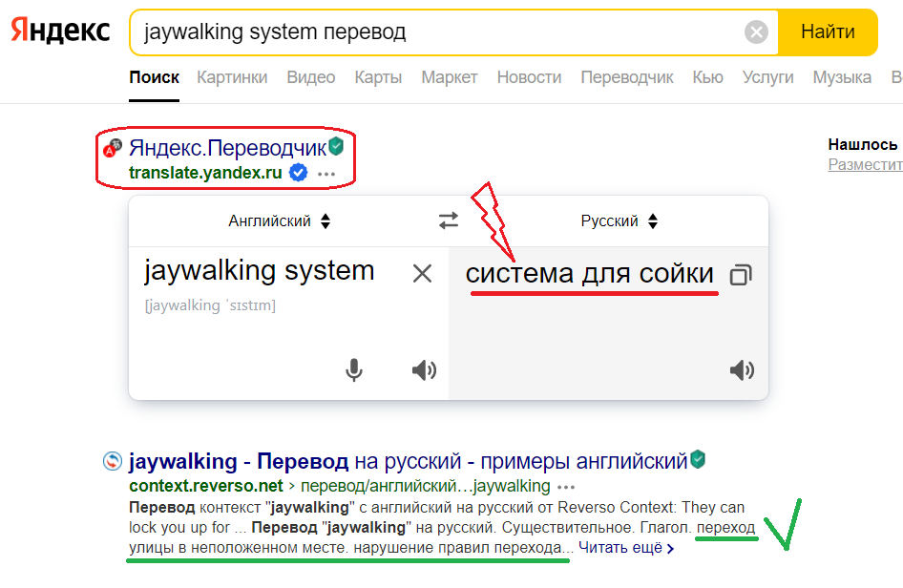Click the translate.yandex.ru green URL
Image resolution: width=903 pixels, height=588 pixels.
tap(205, 173)
